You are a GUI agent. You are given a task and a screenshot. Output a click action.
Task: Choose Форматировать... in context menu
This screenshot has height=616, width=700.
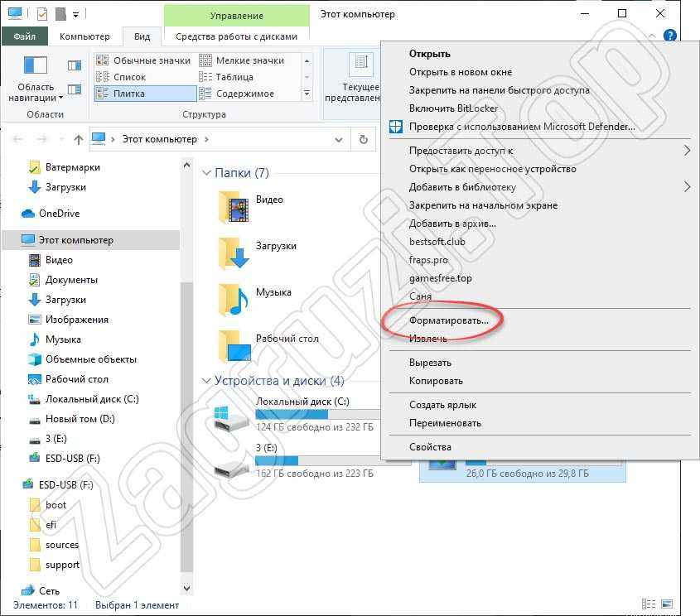click(x=448, y=320)
